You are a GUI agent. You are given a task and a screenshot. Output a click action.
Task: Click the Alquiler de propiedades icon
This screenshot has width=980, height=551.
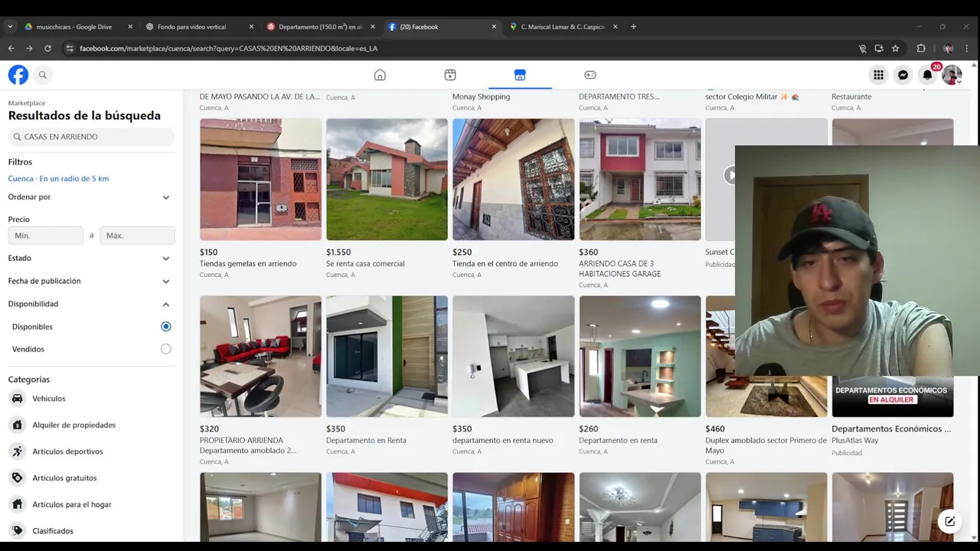pyautogui.click(x=17, y=425)
